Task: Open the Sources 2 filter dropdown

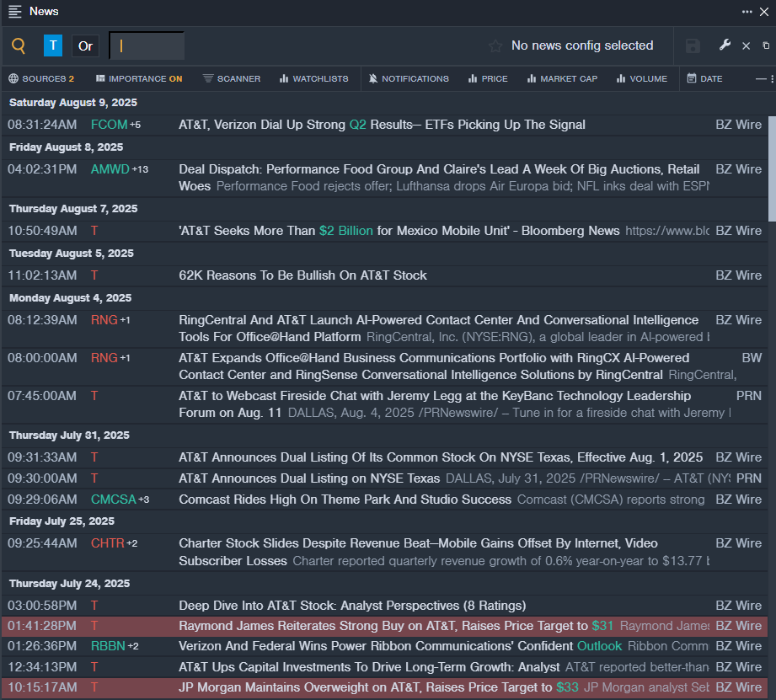Action: pos(41,78)
